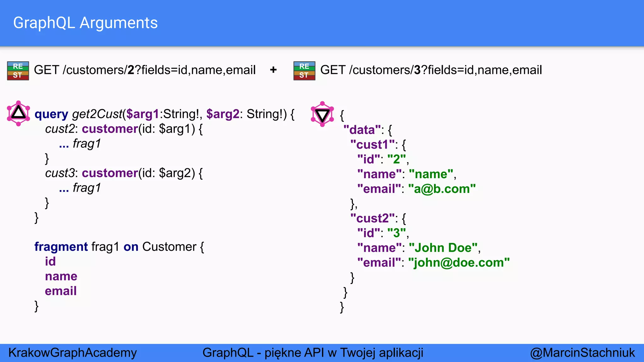Click the GET /customers/2 request text
Viewport: 644px width, 362px height.
click(145, 70)
